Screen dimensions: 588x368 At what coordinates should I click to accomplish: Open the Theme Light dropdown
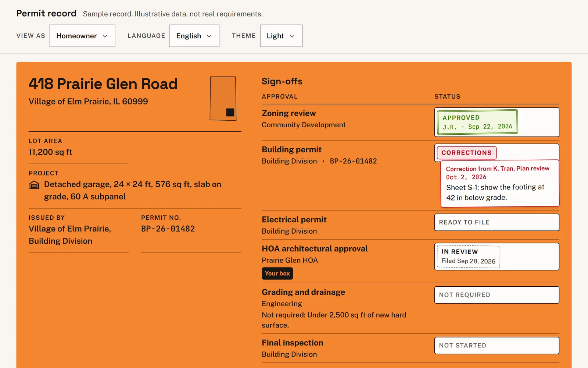point(281,36)
